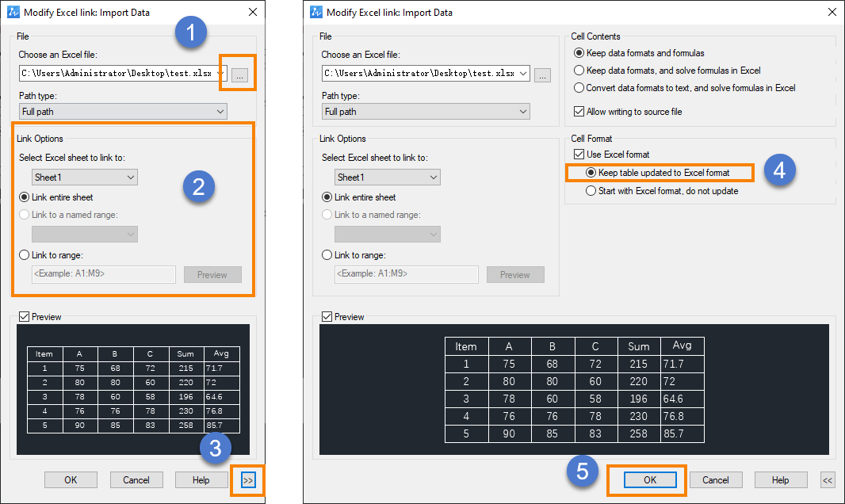
Task: Click Help in right dialog
Action: coord(780,479)
